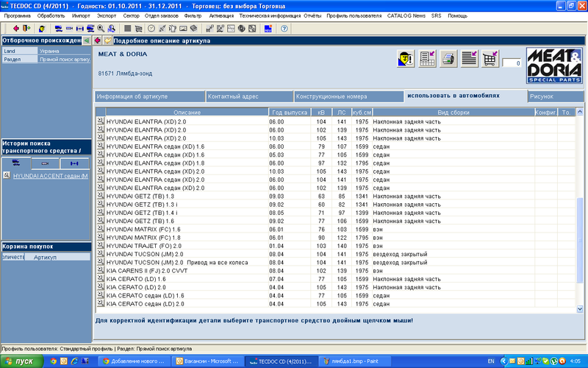Viewport: 588px width, 368px height.
Task: Click the print icon in article header
Action: (448, 59)
